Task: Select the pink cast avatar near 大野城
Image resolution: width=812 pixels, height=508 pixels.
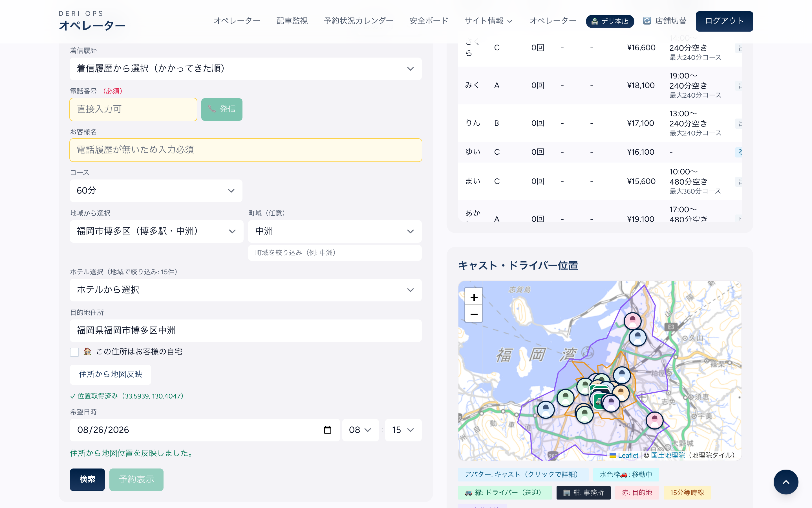Action: point(654,420)
